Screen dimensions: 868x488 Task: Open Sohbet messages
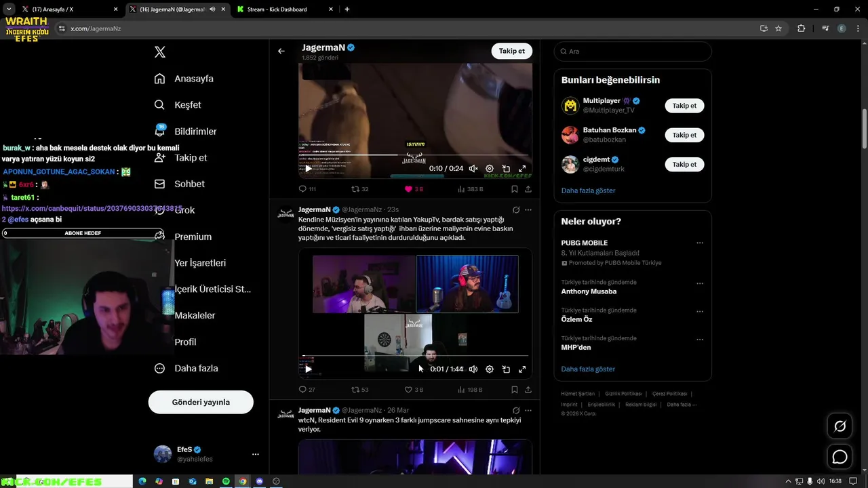pyautogui.click(x=179, y=184)
